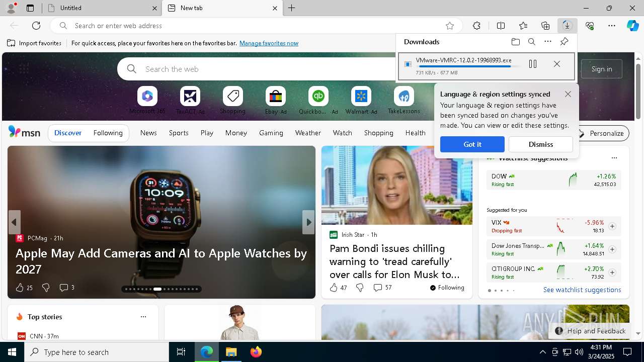The height and width of the screenshot is (362, 644).
Task: Click Import favorites
Action: pos(34,43)
